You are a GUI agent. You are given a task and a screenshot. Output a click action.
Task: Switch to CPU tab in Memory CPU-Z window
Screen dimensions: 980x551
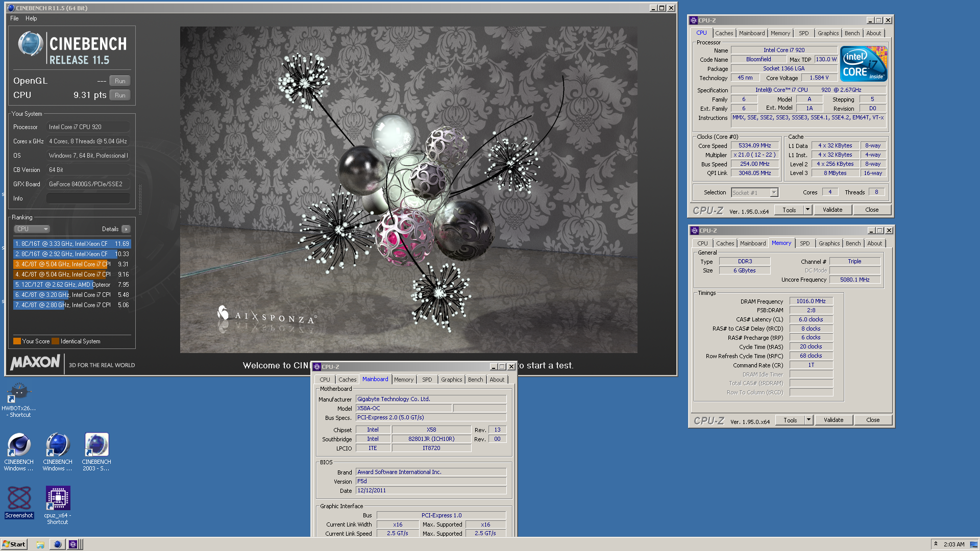click(x=702, y=243)
